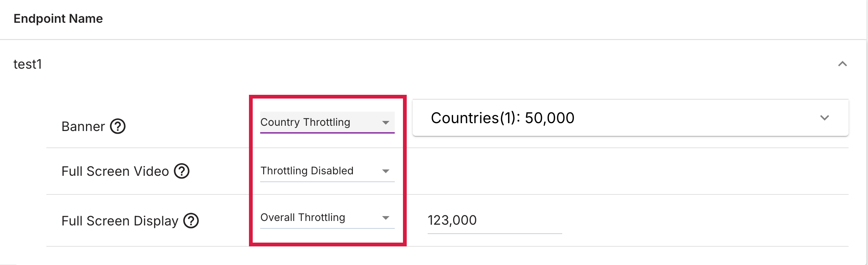Open the Full Screen Display help icon
Viewport: 868px width, 265px height.
191,221
